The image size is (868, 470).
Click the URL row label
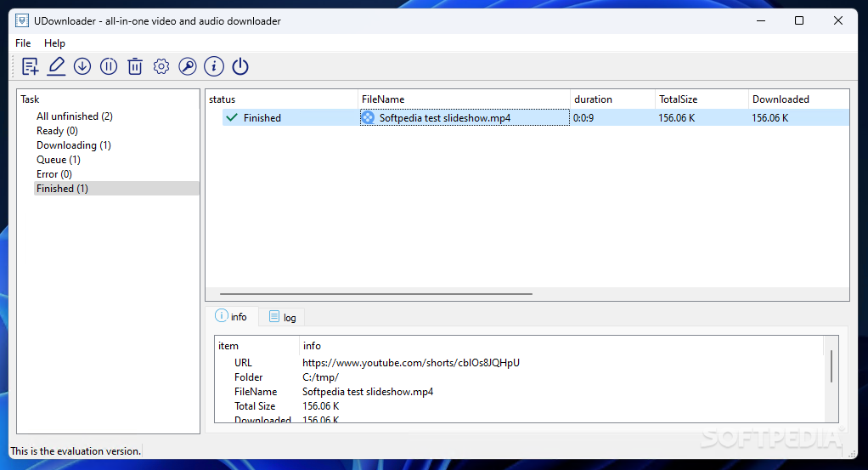point(243,362)
